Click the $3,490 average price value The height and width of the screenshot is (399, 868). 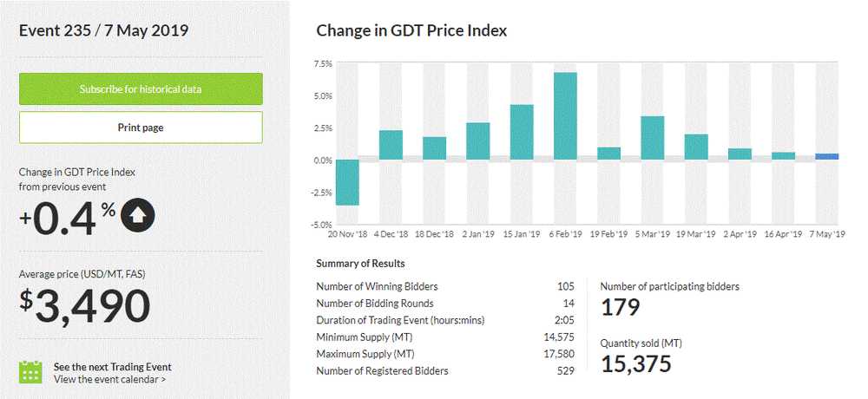(x=85, y=305)
